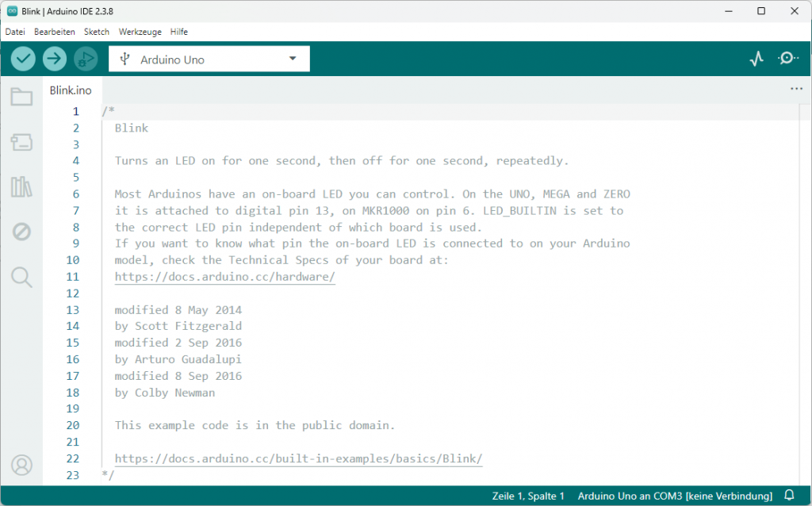Open the built-in-examples Blink link
This screenshot has width=812, height=506.
(298, 458)
